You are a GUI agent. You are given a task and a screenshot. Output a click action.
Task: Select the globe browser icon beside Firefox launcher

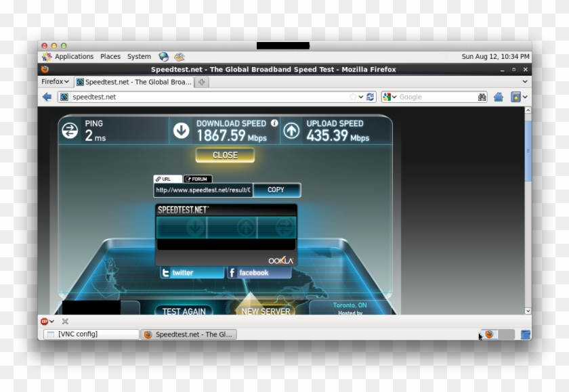point(163,57)
